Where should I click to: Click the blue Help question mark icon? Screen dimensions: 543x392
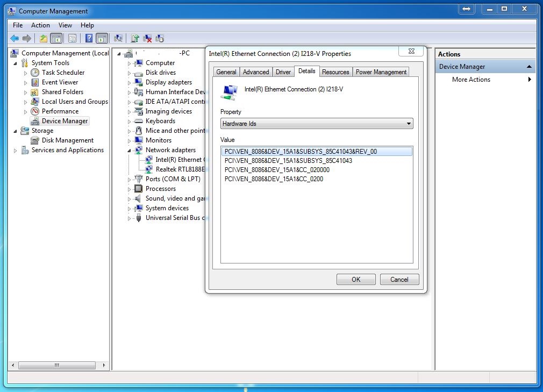[89, 38]
